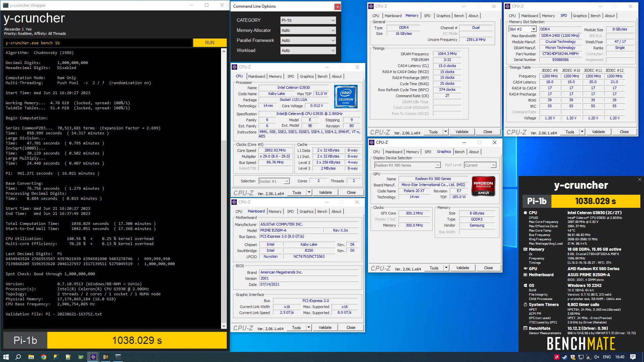644x362 pixels.
Task: Open the Parallel Framework dropdown
Action: [x=308, y=41]
